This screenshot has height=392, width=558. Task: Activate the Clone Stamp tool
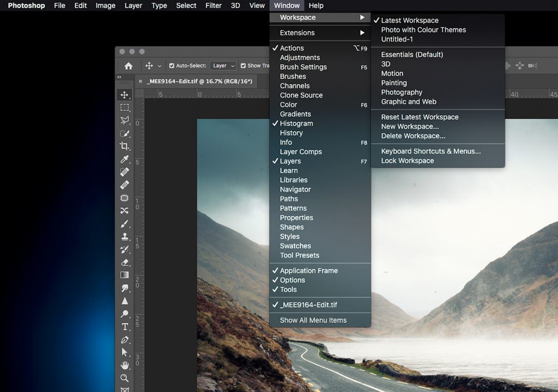tap(125, 237)
